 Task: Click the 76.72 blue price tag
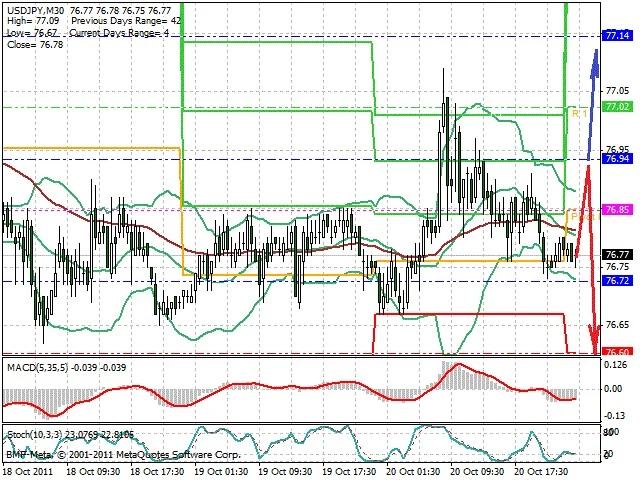[617, 281]
